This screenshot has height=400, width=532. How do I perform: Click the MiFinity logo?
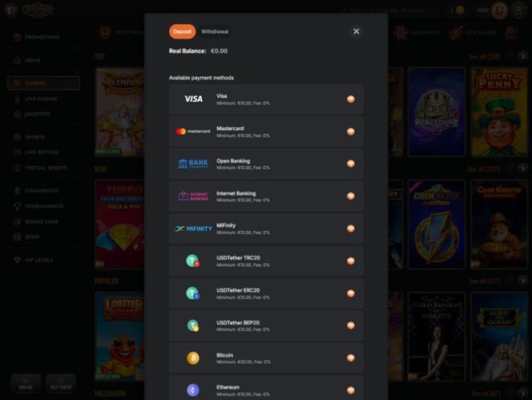click(x=193, y=228)
